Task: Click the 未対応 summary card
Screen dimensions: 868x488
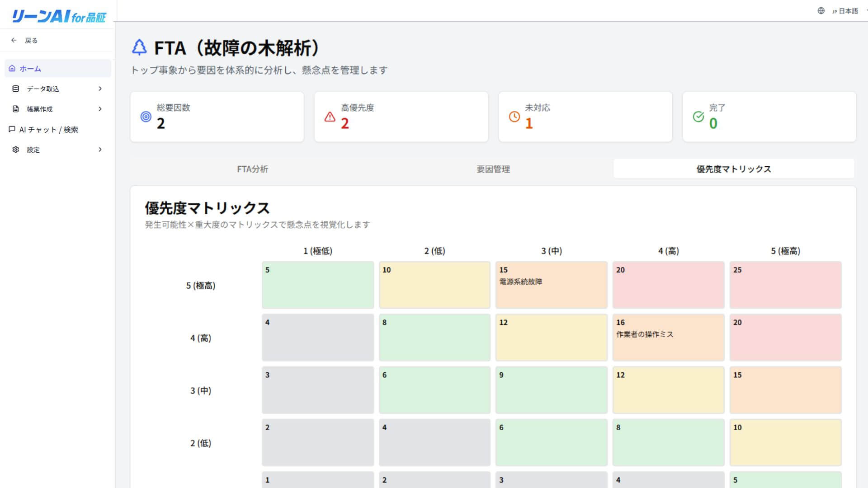Action: [x=585, y=117]
